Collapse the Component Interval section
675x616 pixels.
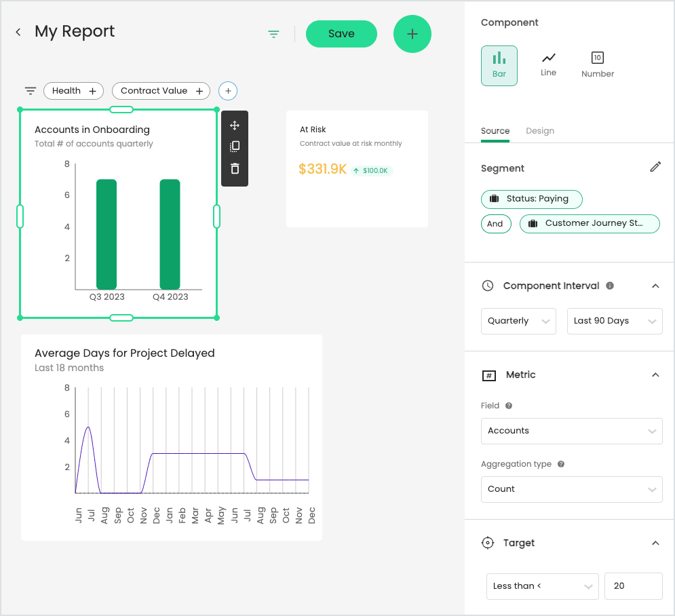tap(655, 286)
